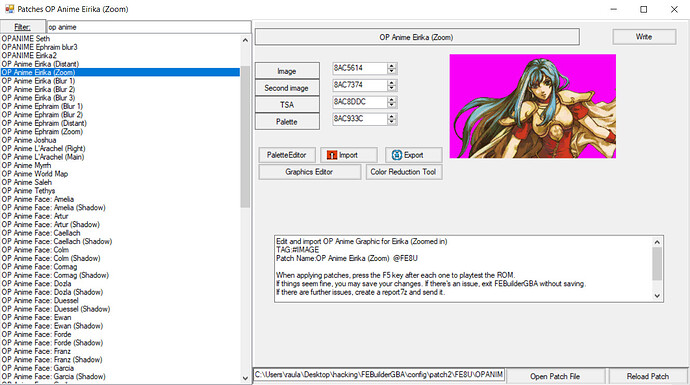Select OP Anime Tethys
Image resolution: width=690 pixels, height=385 pixels.
(120, 191)
